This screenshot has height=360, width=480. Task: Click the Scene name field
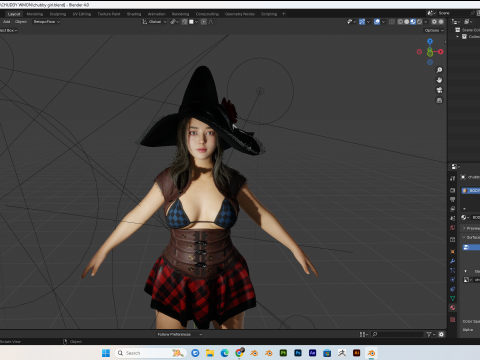pyautogui.click(x=453, y=13)
